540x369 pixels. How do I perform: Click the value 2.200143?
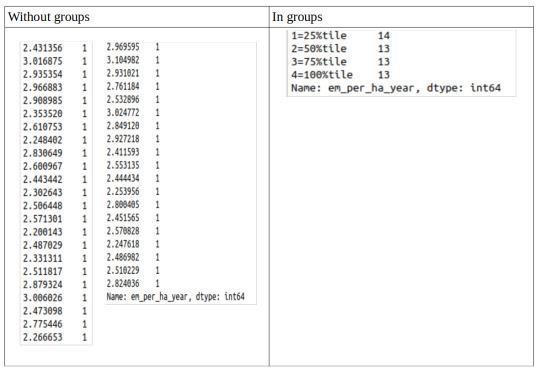point(43,232)
